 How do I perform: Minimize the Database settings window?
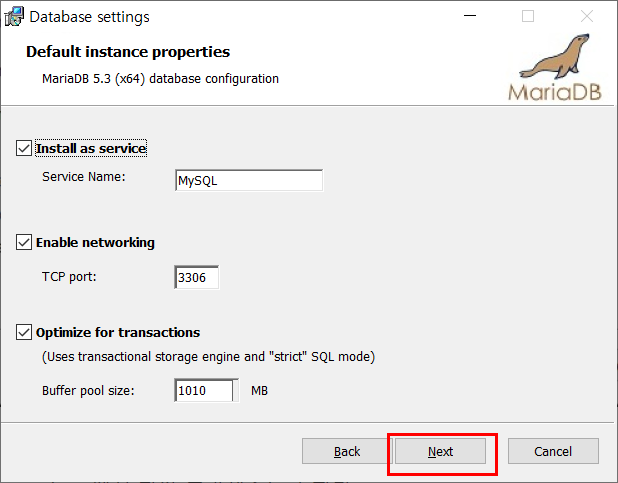[470, 16]
